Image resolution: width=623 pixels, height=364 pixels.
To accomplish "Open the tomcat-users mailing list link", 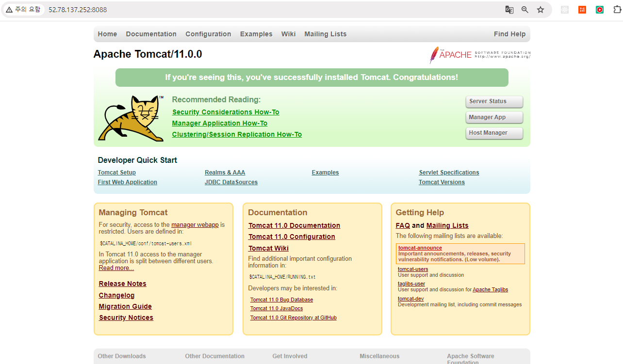I will click(x=413, y=269).
